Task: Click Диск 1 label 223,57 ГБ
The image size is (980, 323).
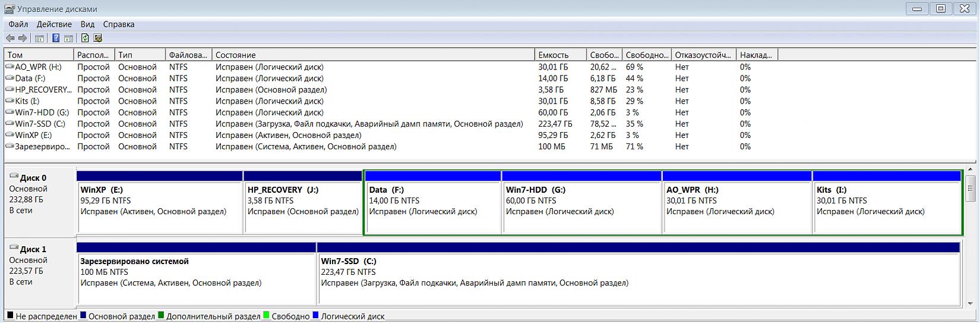Action: coord(26,271)
